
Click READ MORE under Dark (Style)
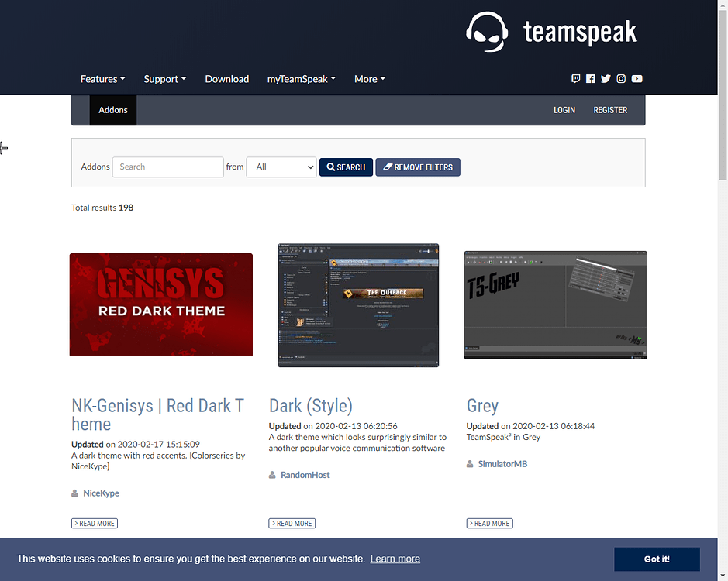(x=292, y=523)
